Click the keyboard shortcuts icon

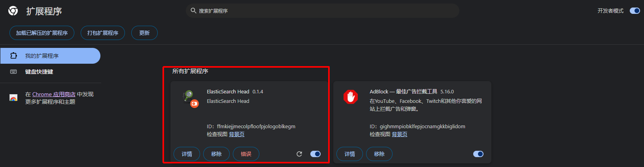pyautogui.click(x=13, y=72)
